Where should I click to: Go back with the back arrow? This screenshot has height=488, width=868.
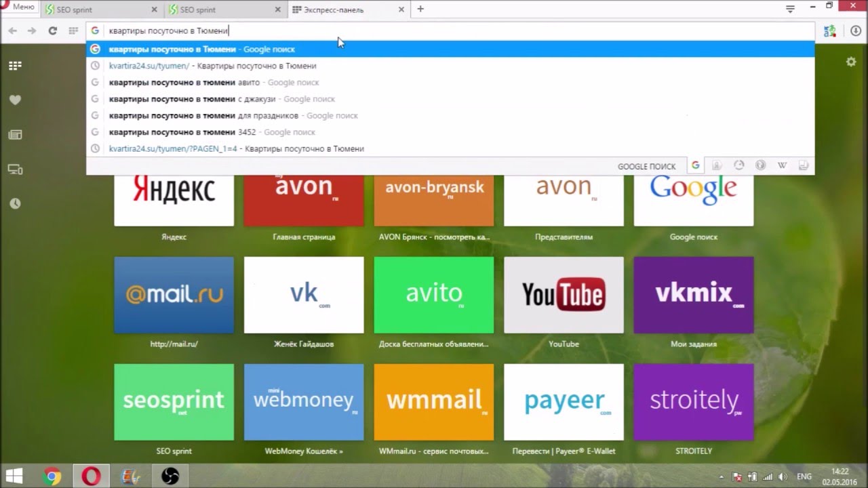(12, 30)
